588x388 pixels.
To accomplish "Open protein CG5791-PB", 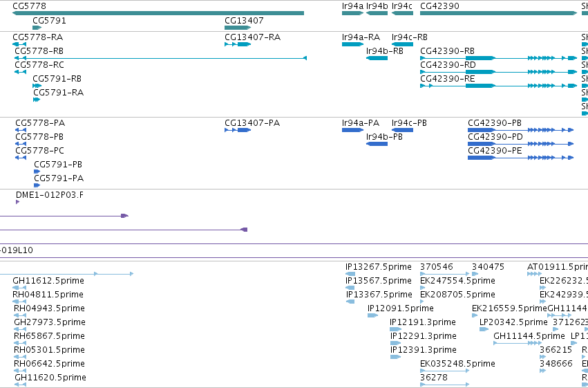I will [37, 172].
